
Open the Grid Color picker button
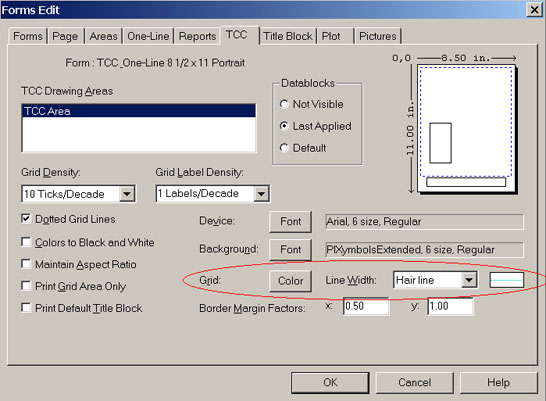(x=290, y=281)
